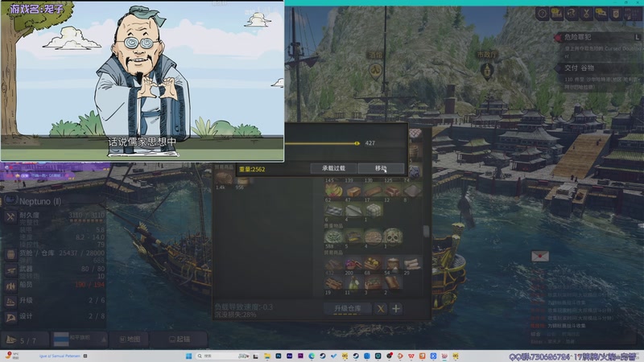
Task: Click the 移动 (move) button
Action: click(x=381, y=168)
